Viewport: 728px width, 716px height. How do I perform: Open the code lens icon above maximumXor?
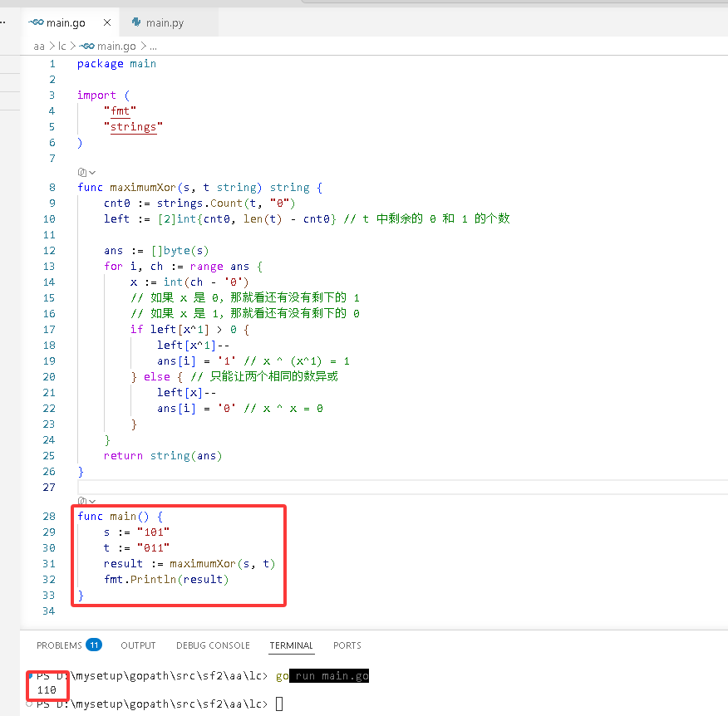click(x=81, y=172)
